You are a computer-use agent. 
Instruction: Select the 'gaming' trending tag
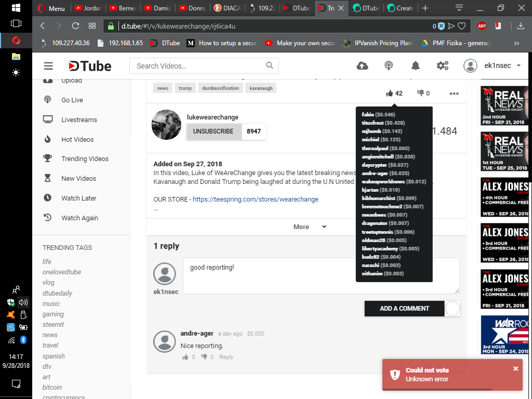[x=53, y=314]
